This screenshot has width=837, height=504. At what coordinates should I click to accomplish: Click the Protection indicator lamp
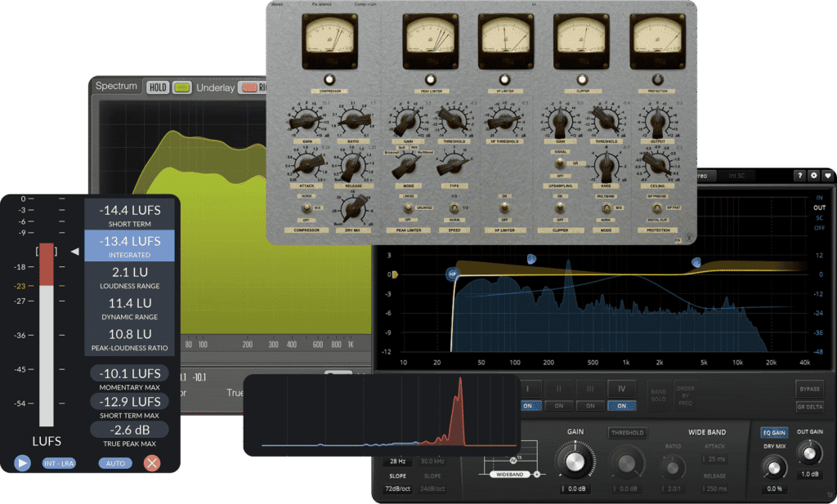click(657, 79)
